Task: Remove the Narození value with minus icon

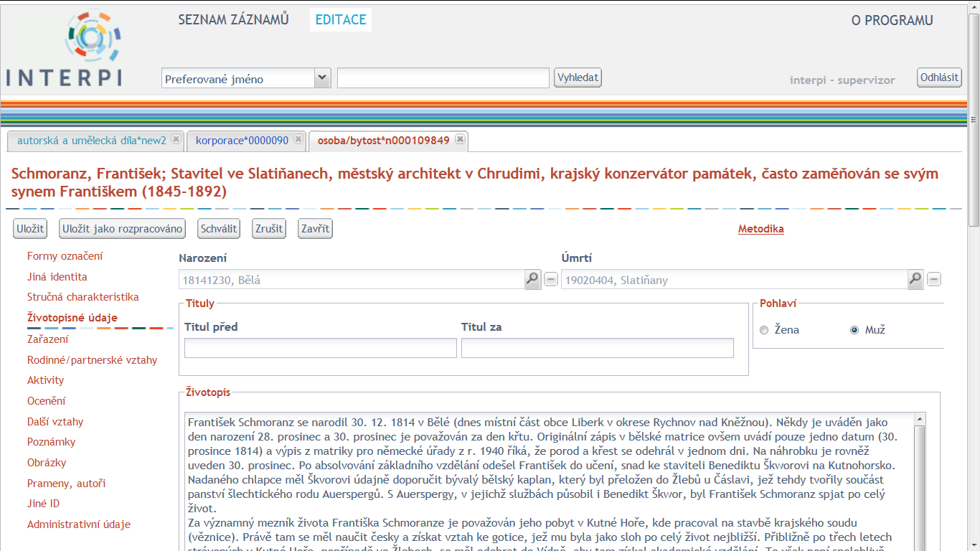Action: [550, 279]
